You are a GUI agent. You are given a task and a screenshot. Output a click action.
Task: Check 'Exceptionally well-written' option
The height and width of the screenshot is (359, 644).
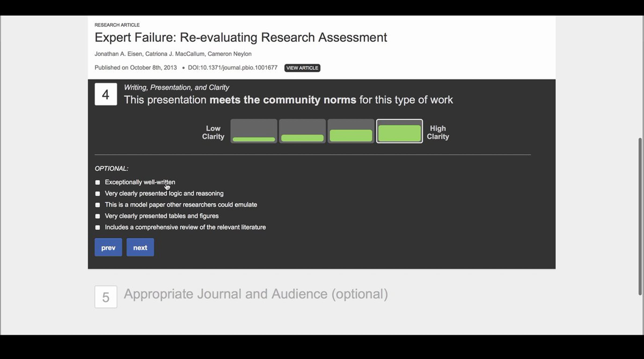(x=98, y=183)
